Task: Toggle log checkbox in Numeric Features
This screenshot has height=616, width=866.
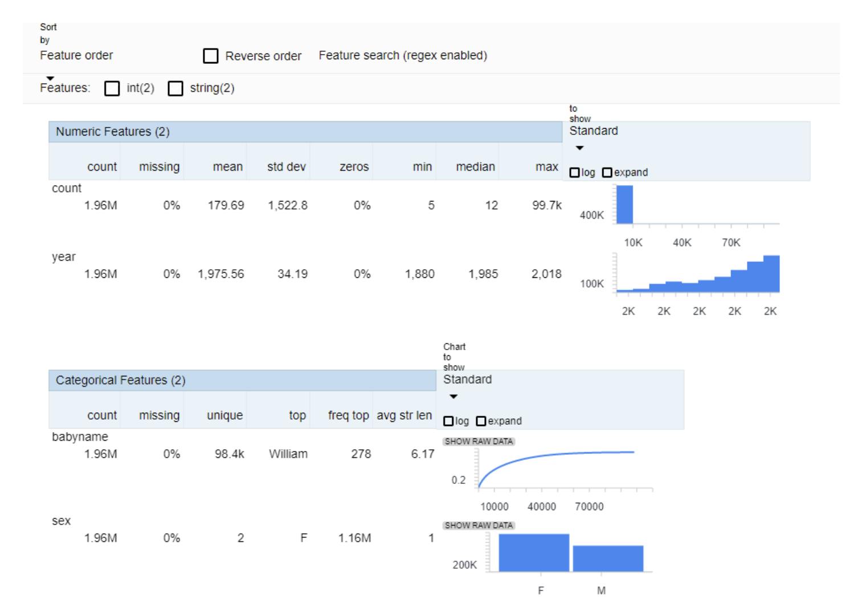Action: coord(574,173)
